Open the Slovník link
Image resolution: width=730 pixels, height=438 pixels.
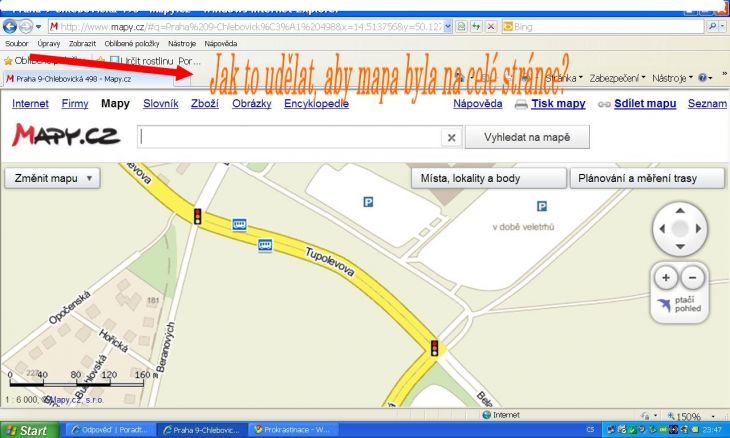tap(161, 103)
